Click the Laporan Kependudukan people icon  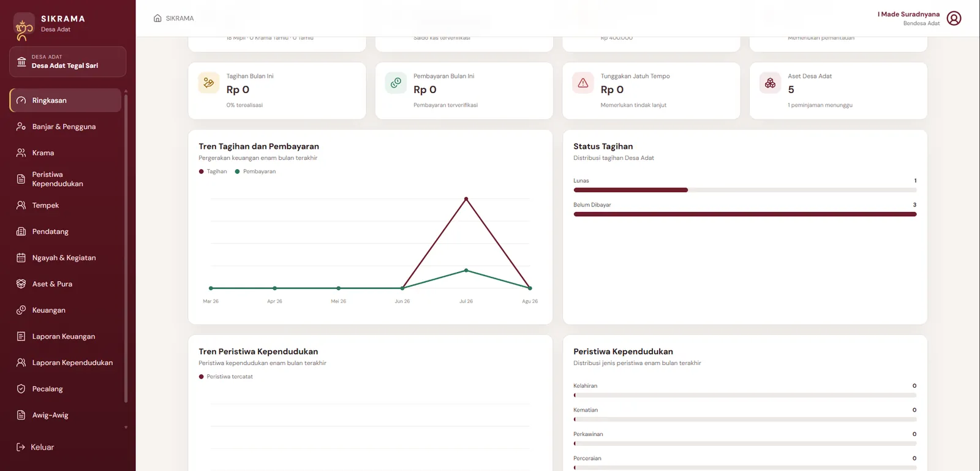coord(21,363)
